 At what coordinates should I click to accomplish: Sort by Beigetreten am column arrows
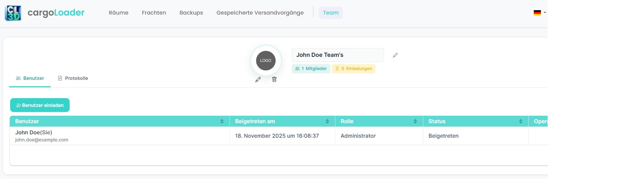point(327,121)
